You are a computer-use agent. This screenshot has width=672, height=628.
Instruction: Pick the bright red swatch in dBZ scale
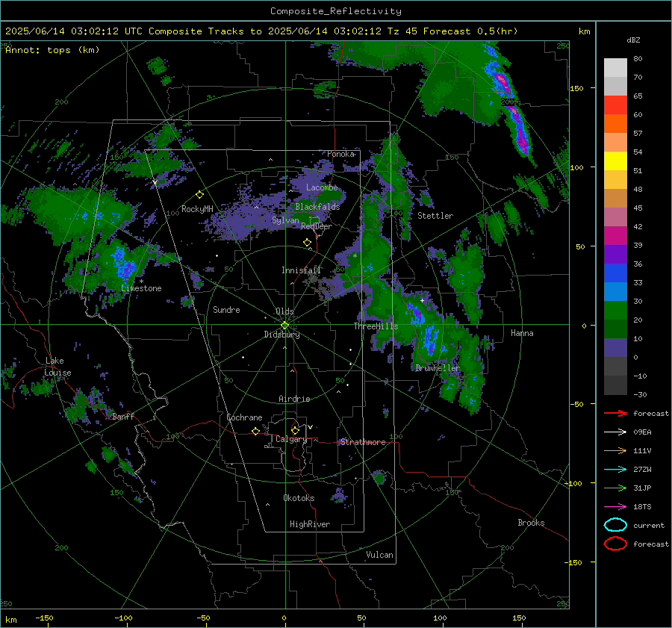[x=615, y=105]
